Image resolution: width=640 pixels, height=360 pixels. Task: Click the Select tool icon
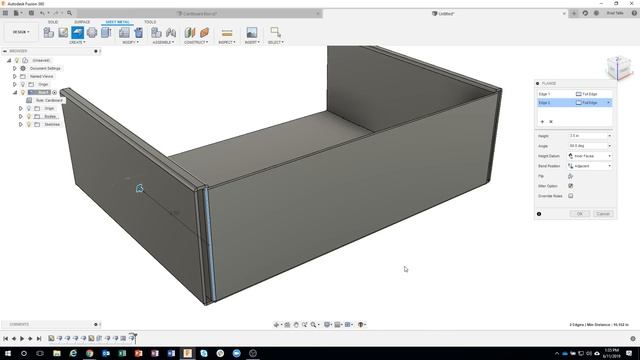pyautogui.click(x=276, y=32)
